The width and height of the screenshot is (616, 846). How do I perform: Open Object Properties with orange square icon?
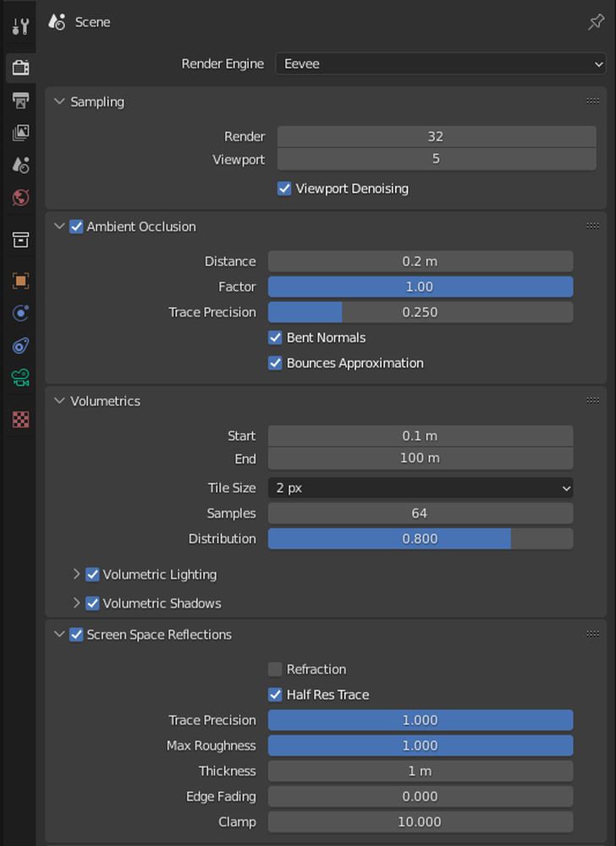(19, 280)
